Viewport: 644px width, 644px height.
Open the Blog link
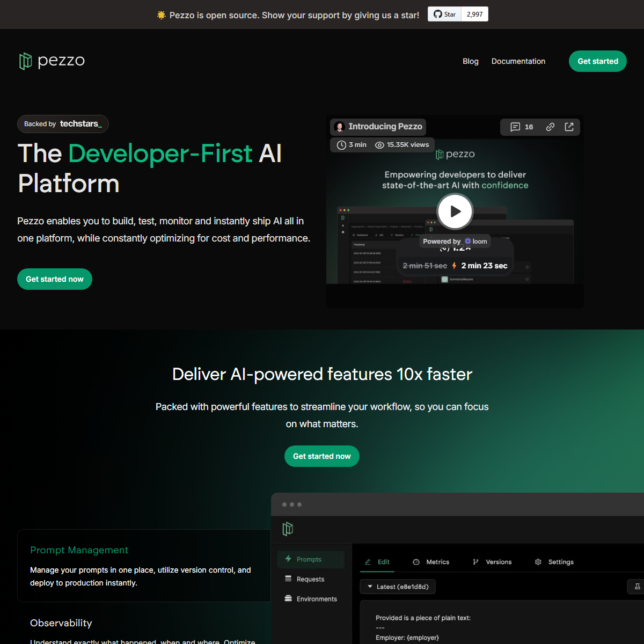click(x=470, y=61)
